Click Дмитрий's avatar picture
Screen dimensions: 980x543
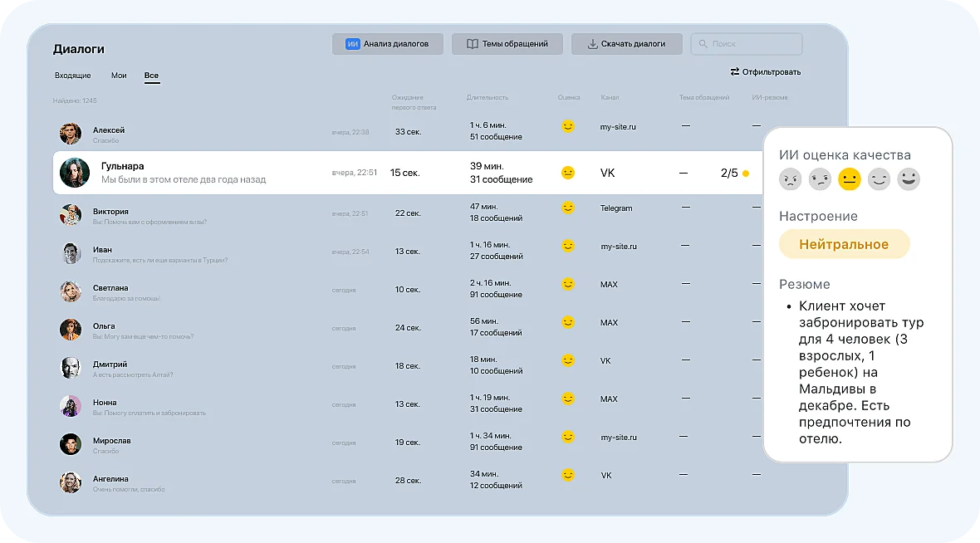pyautogui.click(x=71, y=368)
